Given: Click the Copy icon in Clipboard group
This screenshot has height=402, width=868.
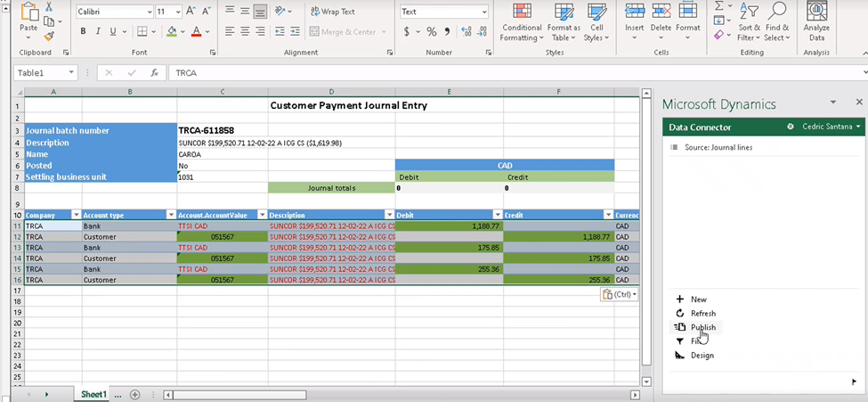Looking at the screenshot, I should [x=49, y=21].
